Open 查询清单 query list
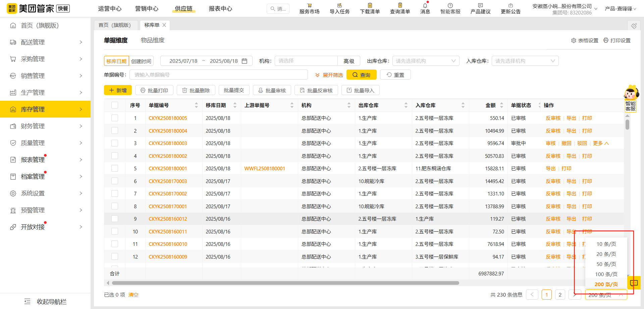Screen dimensions: 644x309 pos(399,8)
